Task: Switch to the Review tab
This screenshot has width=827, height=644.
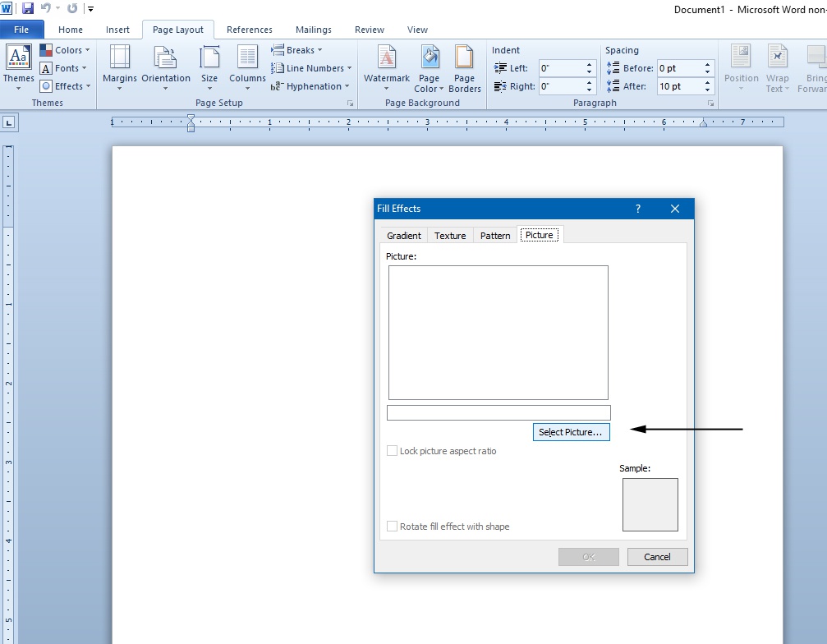Action: click(x=370, y=30)
